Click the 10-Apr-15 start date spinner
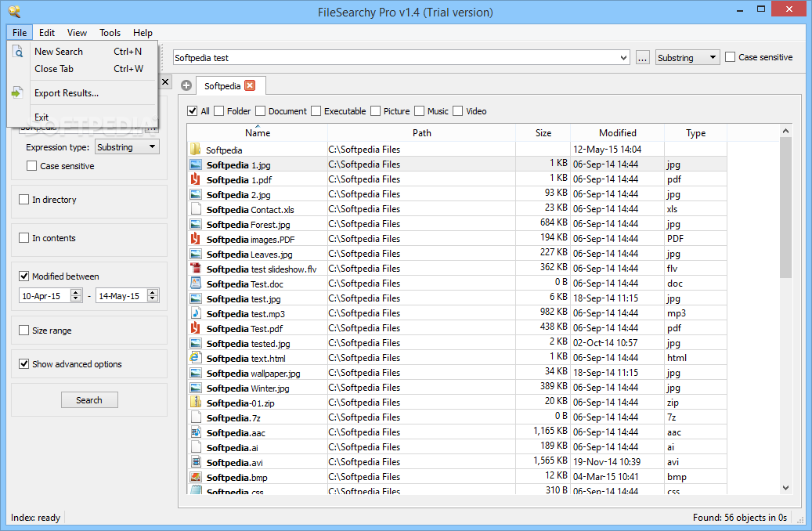 click(x=76, y=296)
